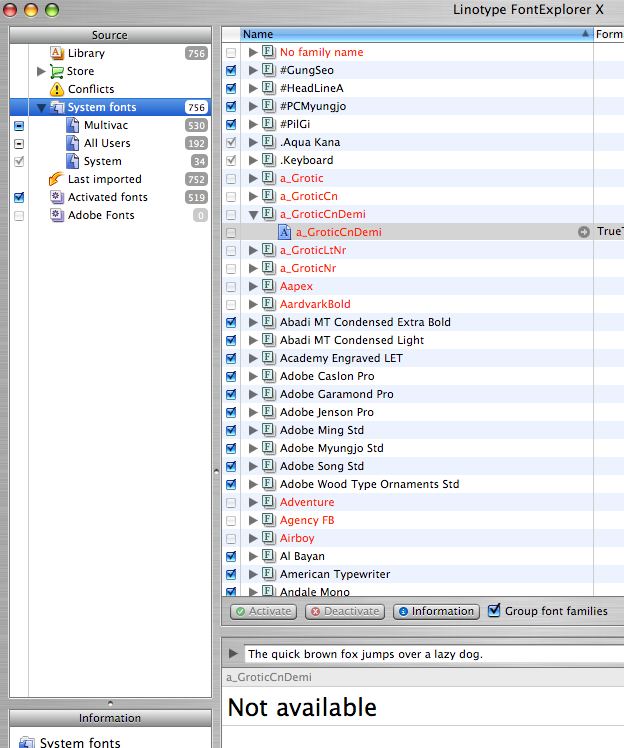The image size is (624, 748).
Task: Click the Information panel header in sidebar
Action: tap(110, 718)
